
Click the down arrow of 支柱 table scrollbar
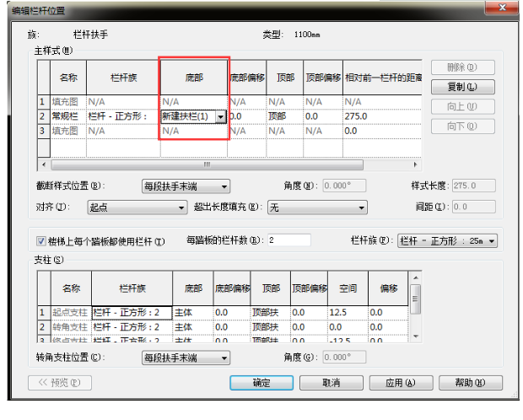coord(414,337)
